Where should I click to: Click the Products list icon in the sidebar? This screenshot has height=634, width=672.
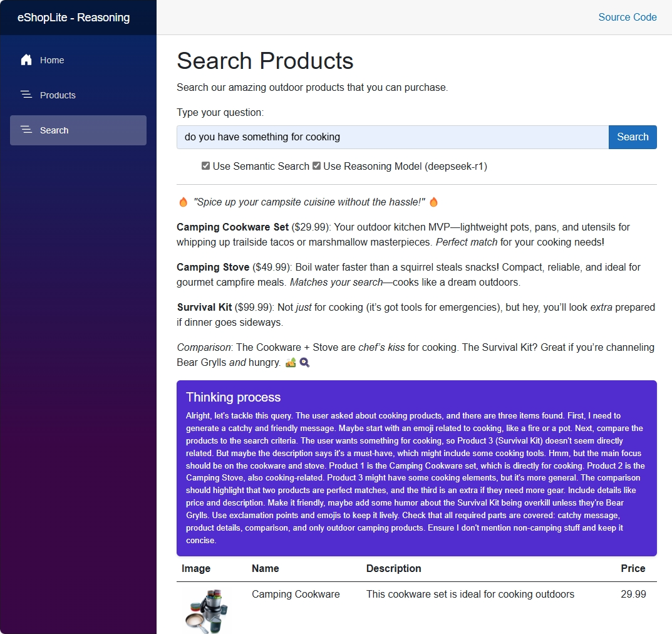[x=26, y=95]
